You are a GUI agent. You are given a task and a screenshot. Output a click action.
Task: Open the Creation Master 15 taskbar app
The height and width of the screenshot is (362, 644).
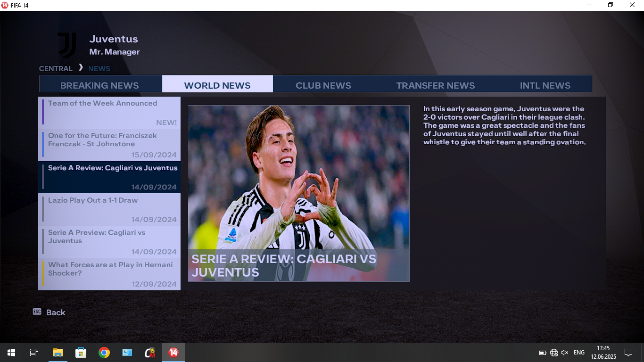tap(150, 353)
